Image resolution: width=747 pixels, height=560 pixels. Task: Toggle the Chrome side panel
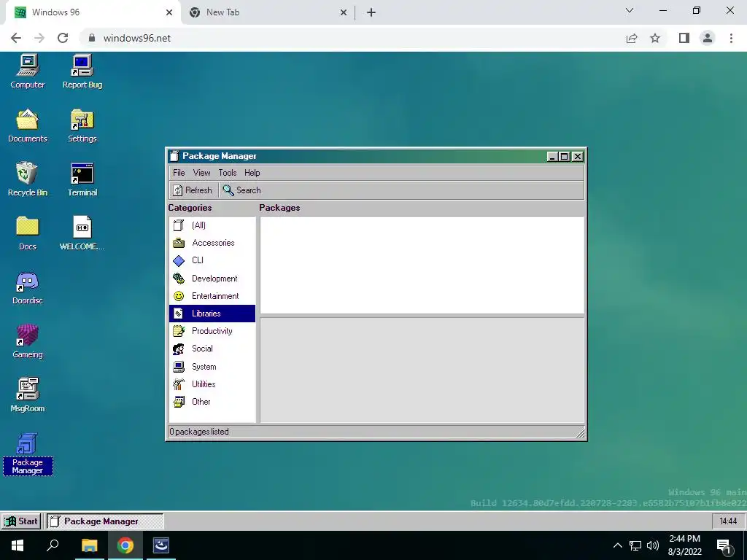pyautogui.click(x=684, y=38)
